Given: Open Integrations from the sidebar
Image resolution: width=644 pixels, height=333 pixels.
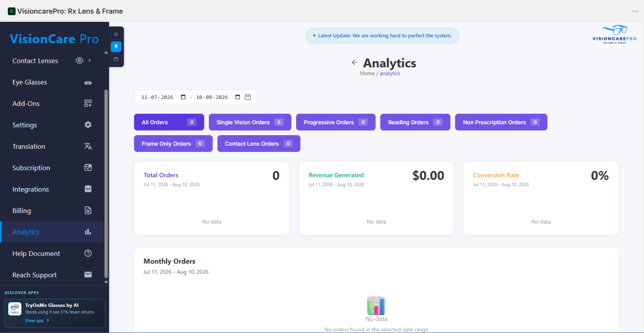Looking at the screenshot, I should coord(52,189).
